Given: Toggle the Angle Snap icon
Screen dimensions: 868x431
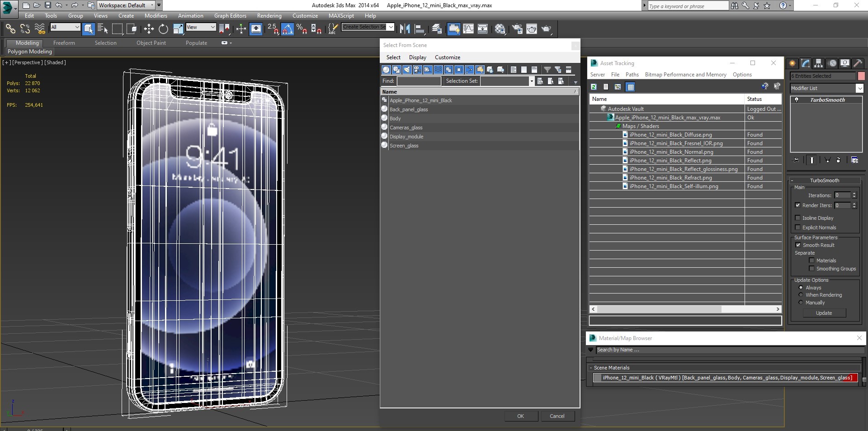Looking at the screenshot, I should point(288,29).
